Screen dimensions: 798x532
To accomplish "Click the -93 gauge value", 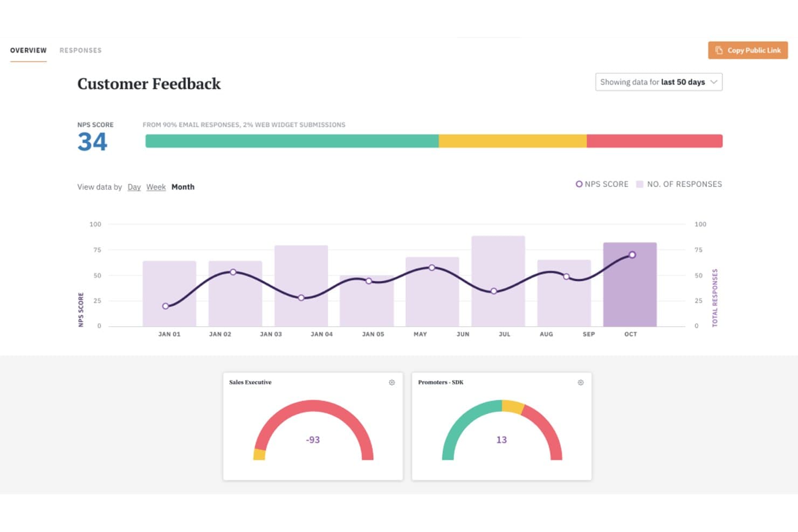I will [313, 440].
